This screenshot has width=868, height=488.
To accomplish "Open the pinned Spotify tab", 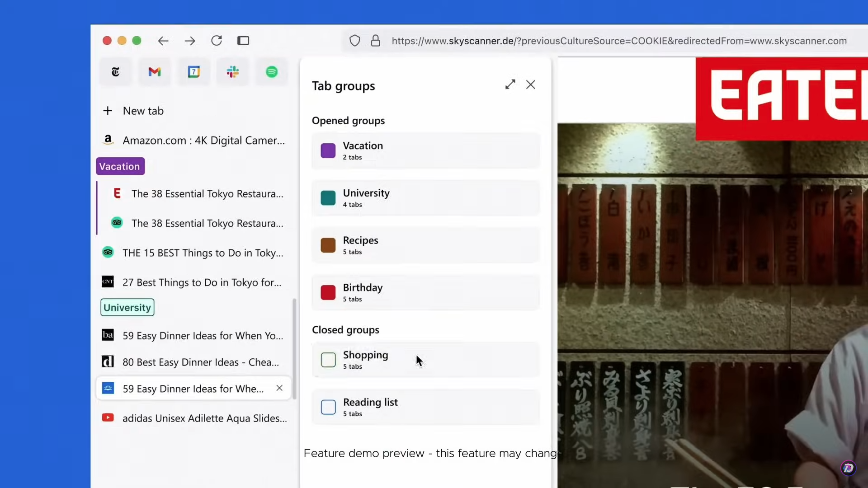I will tap(272, 72).
